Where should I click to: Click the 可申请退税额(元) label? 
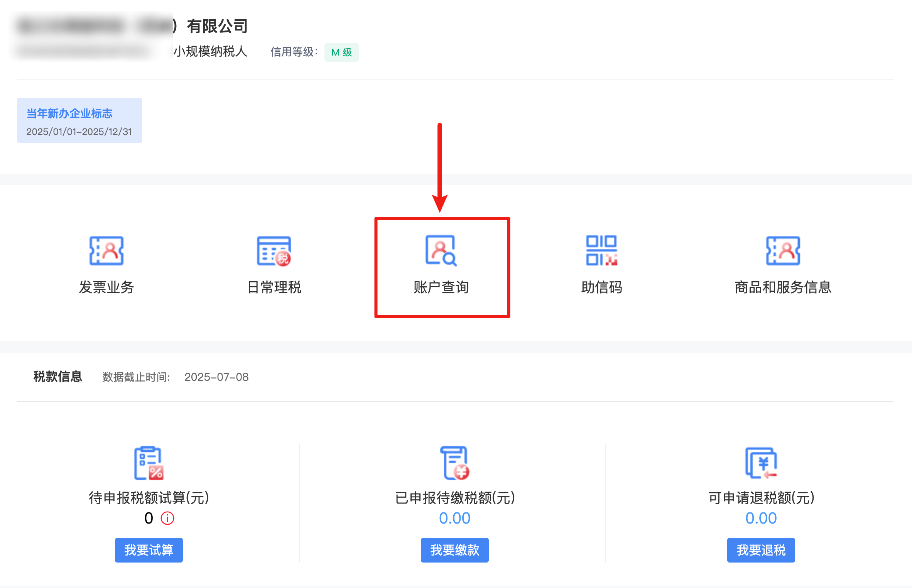coord(761,498)
